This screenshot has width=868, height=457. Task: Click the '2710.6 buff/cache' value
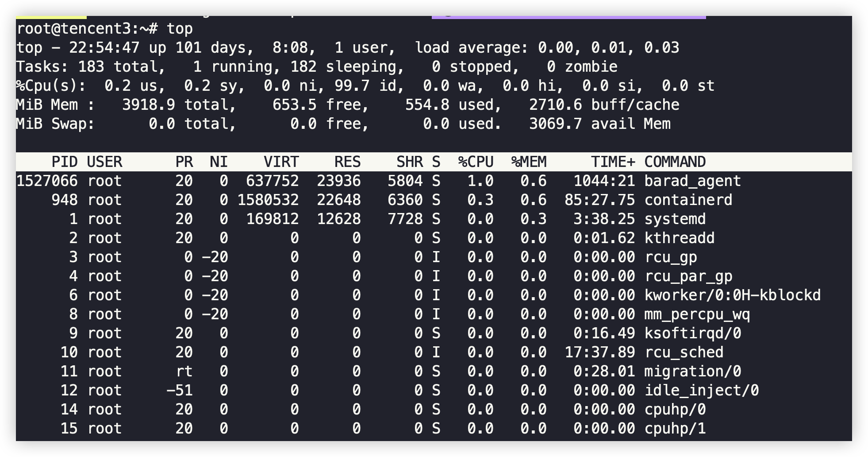click(604, 105)
